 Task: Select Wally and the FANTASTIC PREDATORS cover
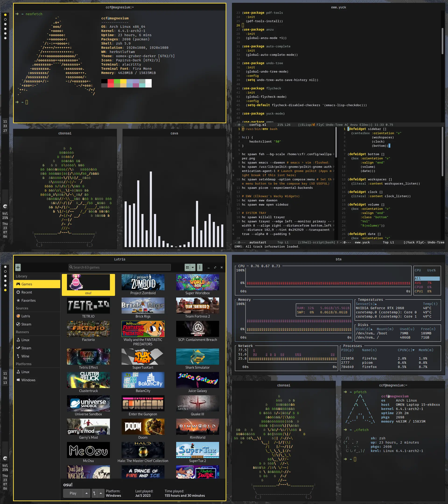coord(143,329)
